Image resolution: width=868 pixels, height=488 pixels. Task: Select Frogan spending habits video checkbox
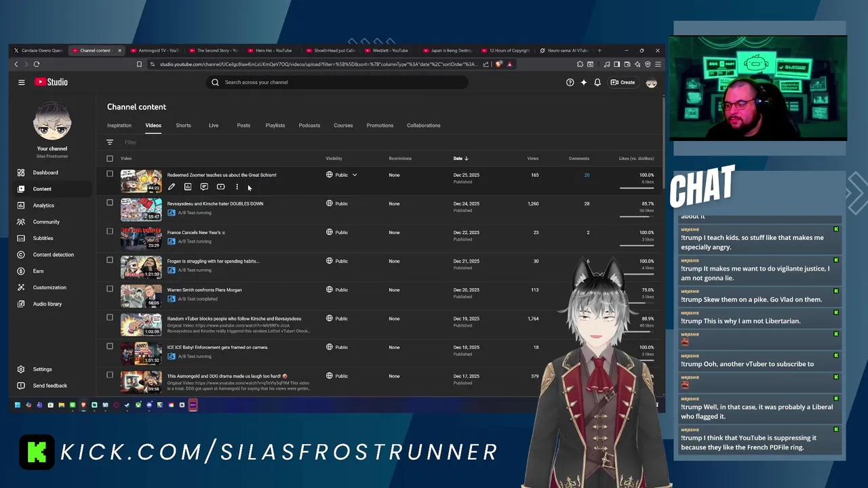[x=110, y=260]
